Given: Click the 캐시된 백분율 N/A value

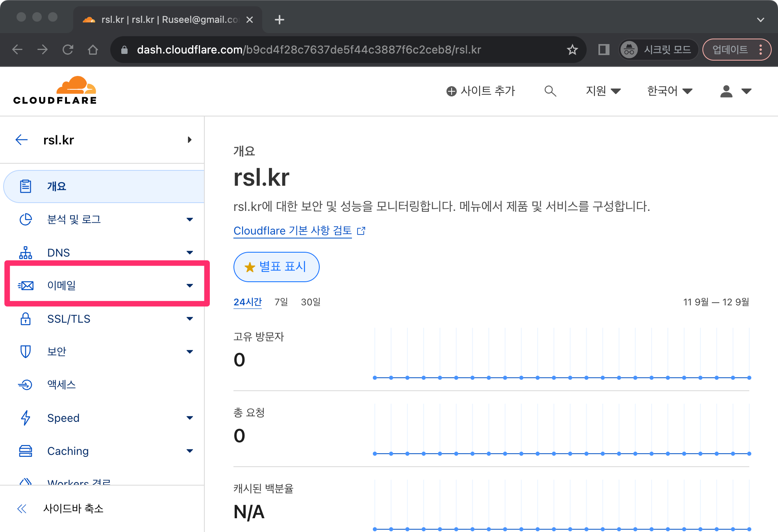Looking at the screenshot, I should (249, 512).
